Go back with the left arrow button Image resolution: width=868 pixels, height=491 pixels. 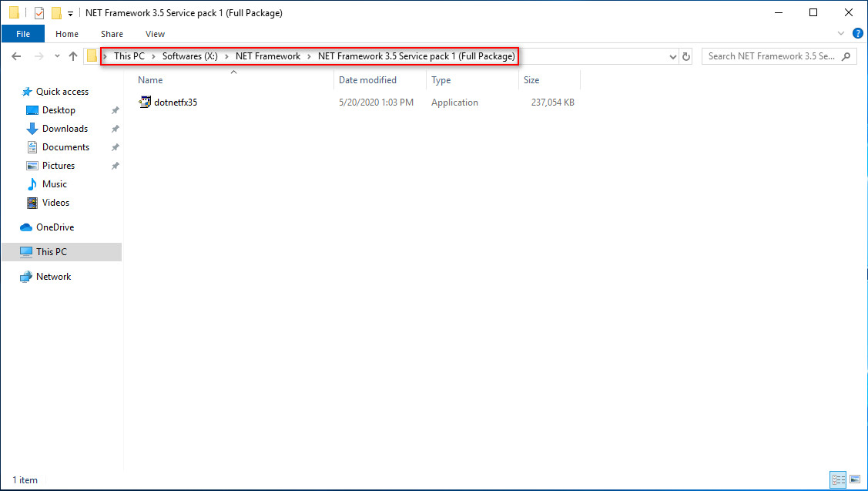click(17, 56)
